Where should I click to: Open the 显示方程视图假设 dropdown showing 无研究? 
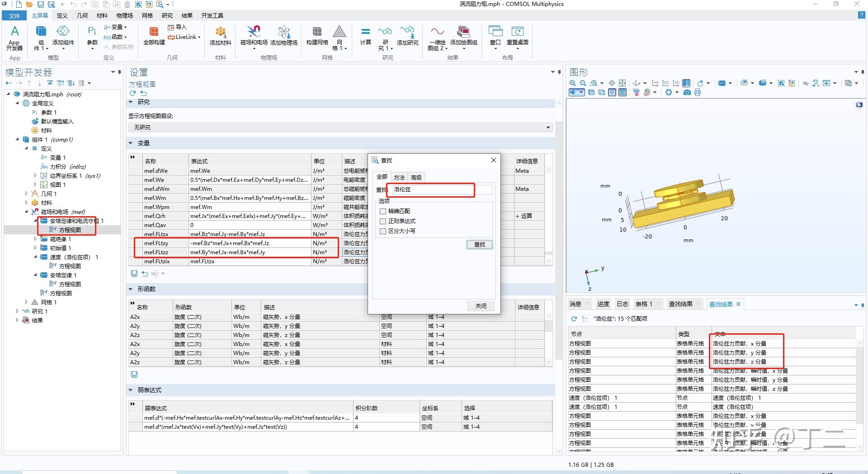pyautogui.click(x=340, y=128)
